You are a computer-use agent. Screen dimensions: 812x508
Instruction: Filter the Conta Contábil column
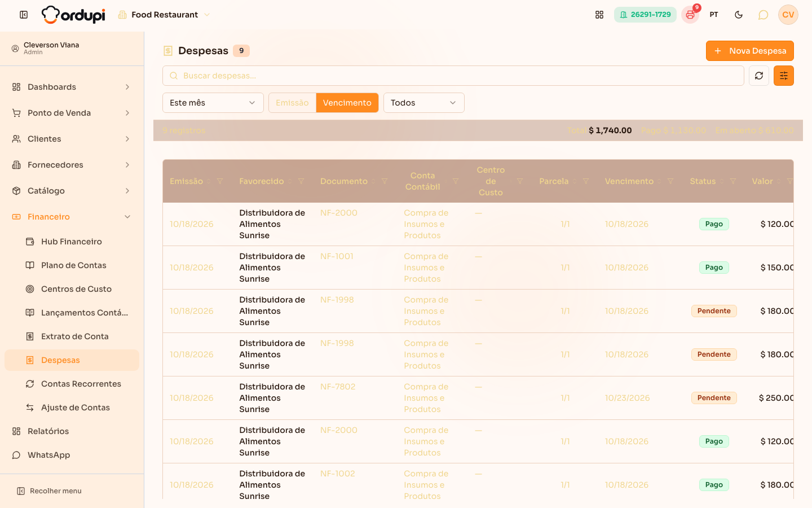tap(456, 181)
